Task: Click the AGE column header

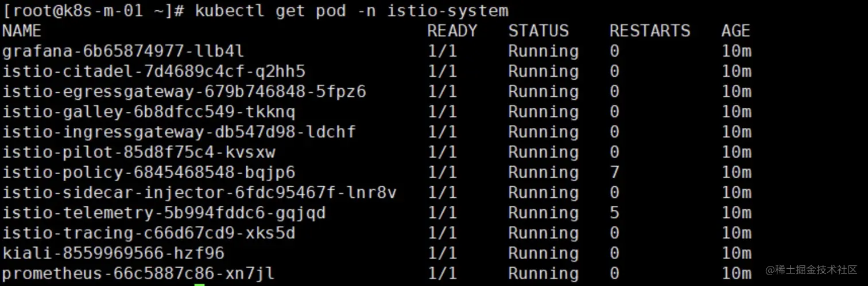Action: (735, 31)
